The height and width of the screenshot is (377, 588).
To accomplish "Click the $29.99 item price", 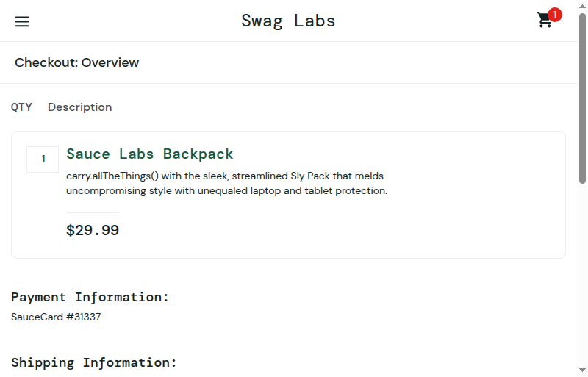I will tap(93, 230).
